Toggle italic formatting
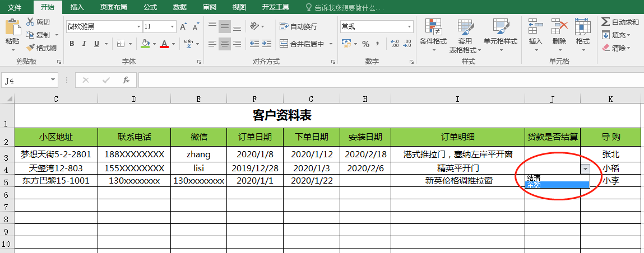This screenshot has height=253, width=644. [84, 44]
